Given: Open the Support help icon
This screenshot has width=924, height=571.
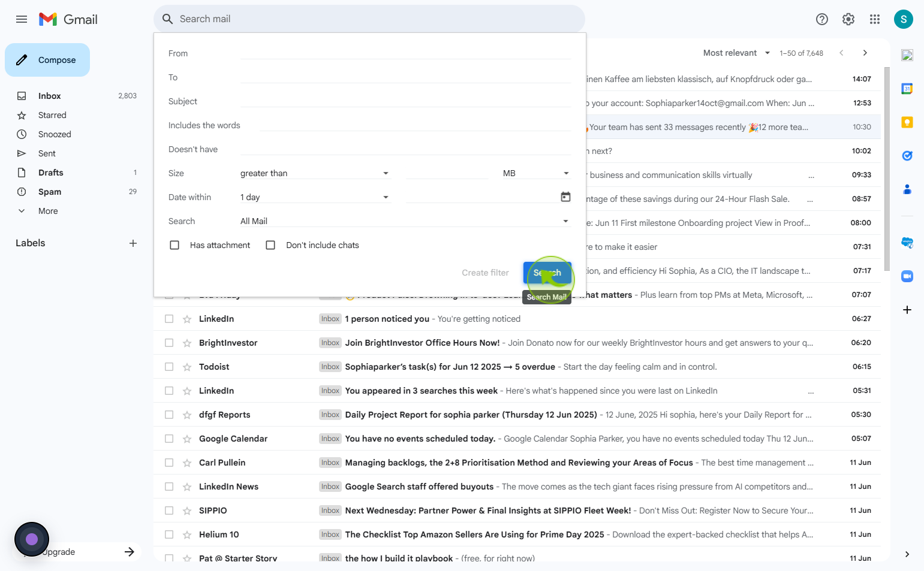Looking at the screenshot, I should click(822, 19).
